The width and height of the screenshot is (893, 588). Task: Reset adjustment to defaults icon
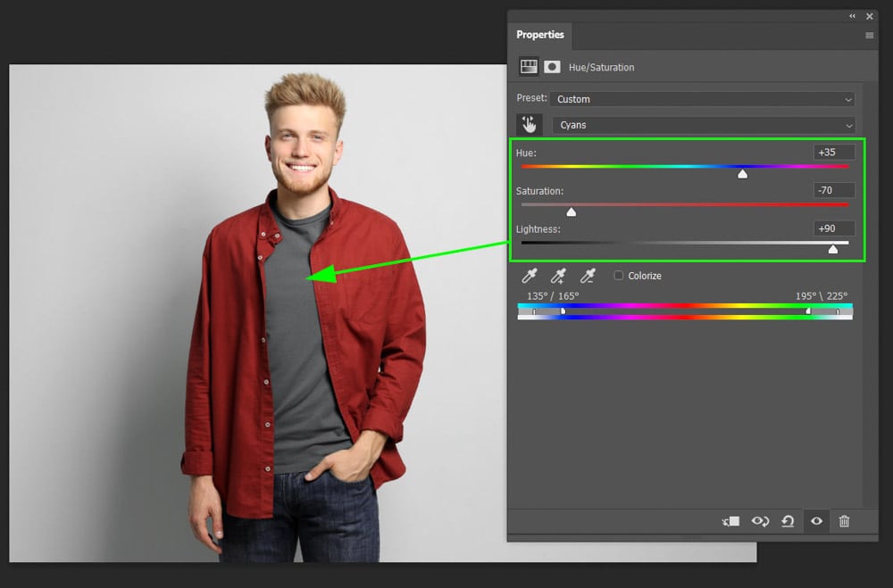coord(788,521)
